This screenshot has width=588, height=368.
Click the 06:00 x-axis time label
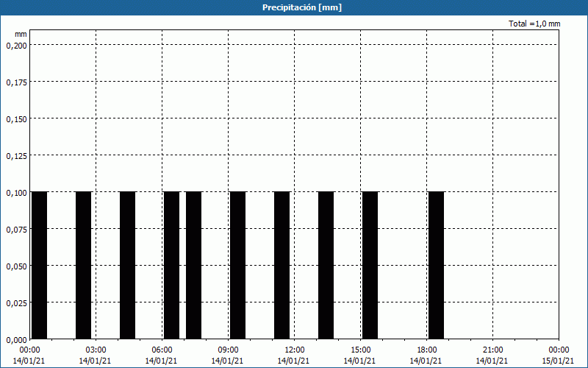pos(162,350)
